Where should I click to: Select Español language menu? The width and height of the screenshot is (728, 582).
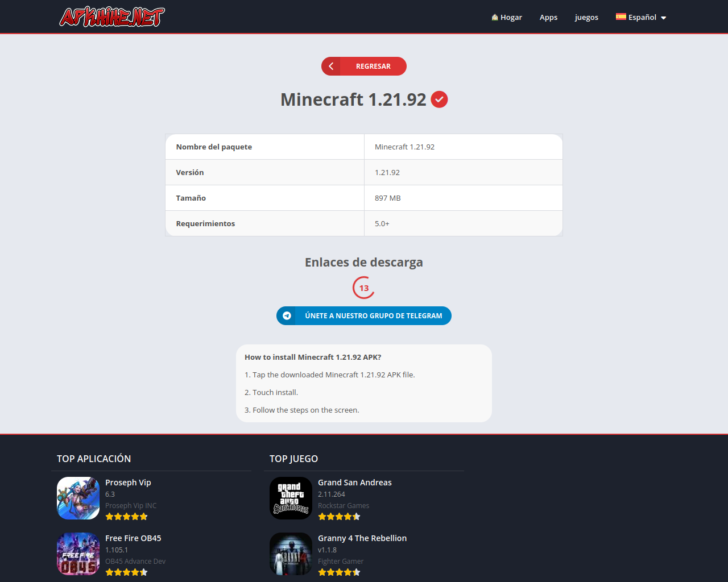[x=641, y=17]
